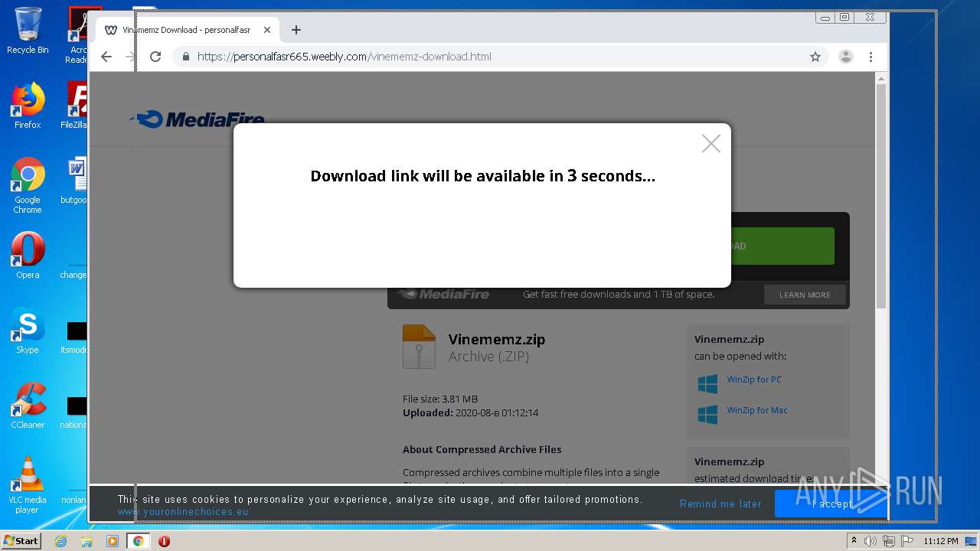Show hidden system tray icons

(854, 541)
